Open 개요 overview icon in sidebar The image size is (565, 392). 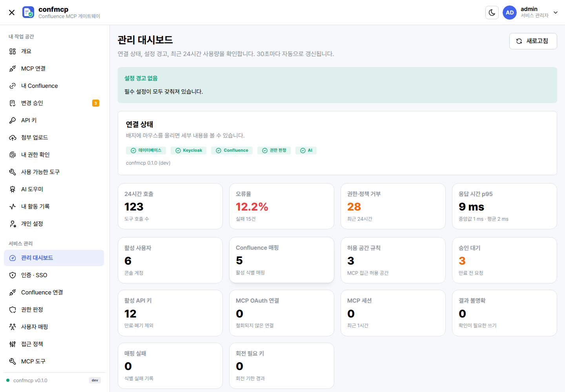coord(13,51)
